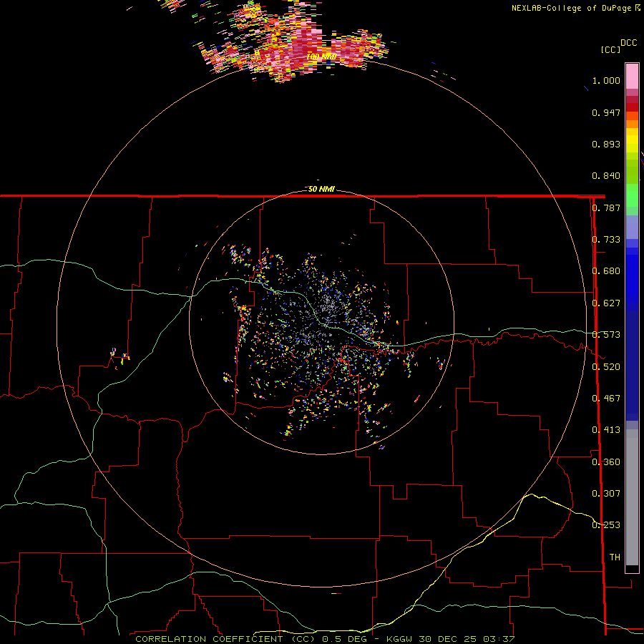Select the 0.787 scale value
The image size is (644, 644).
pyautogui.click(x=606, y=208)
